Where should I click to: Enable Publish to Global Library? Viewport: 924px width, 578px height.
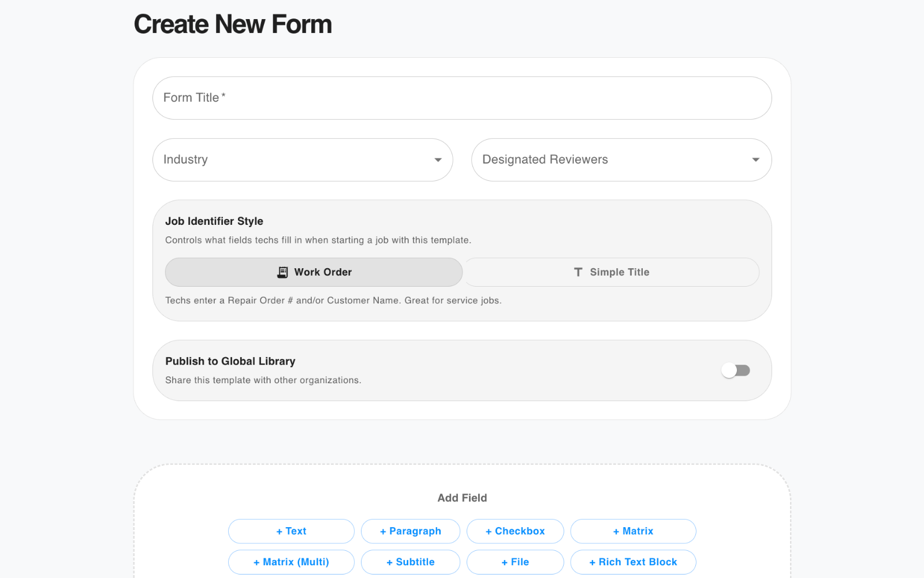click(x=736, y=370)
